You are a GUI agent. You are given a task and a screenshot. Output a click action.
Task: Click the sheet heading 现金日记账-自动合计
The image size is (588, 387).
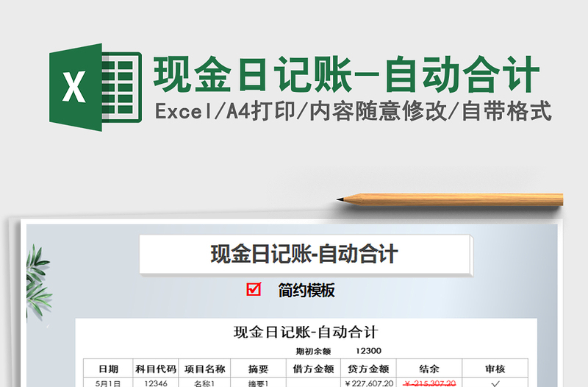tap(306, 333)
